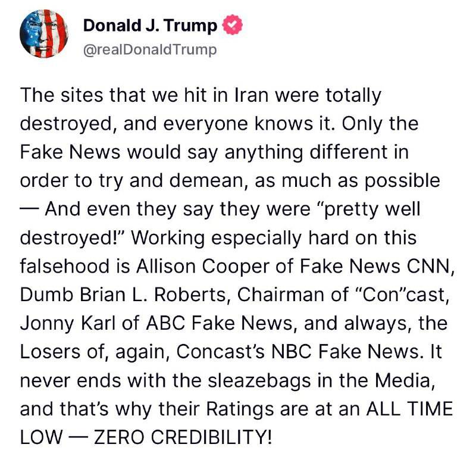This screenshot has width=476, height=466.
Task: Click the @realDonaldTrump handle
Action: click(x=150, y=49)
